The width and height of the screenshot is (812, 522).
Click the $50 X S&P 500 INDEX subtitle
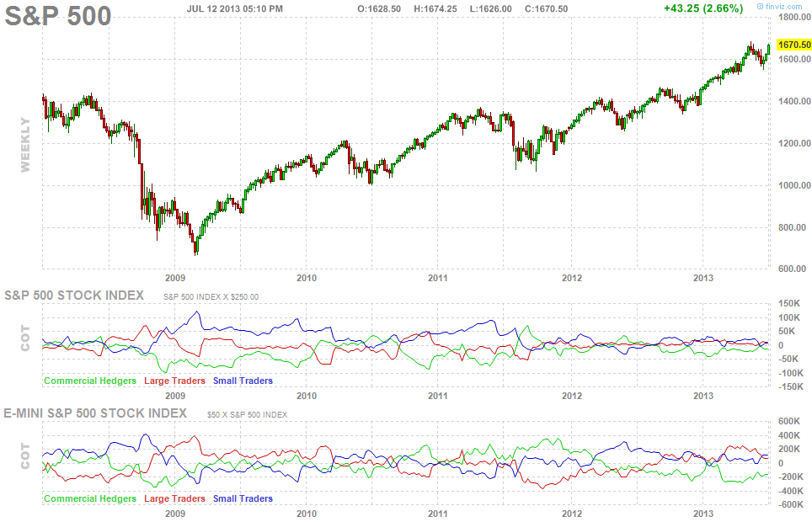point(247,415)
